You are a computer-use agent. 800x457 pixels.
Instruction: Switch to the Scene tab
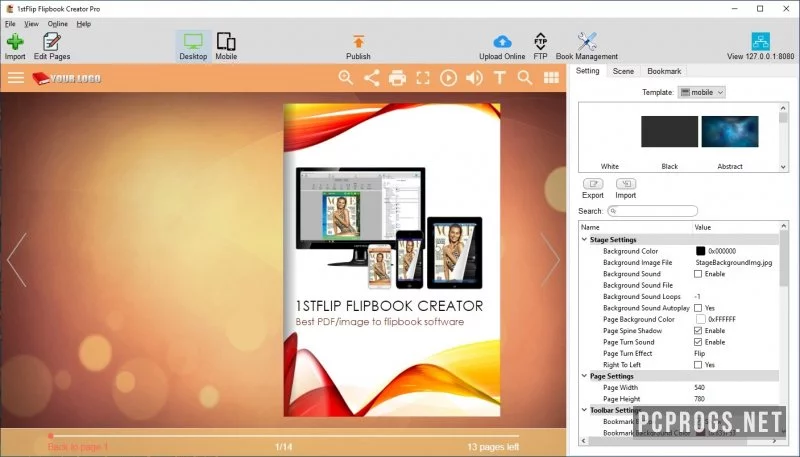click(x=623, y=71)
